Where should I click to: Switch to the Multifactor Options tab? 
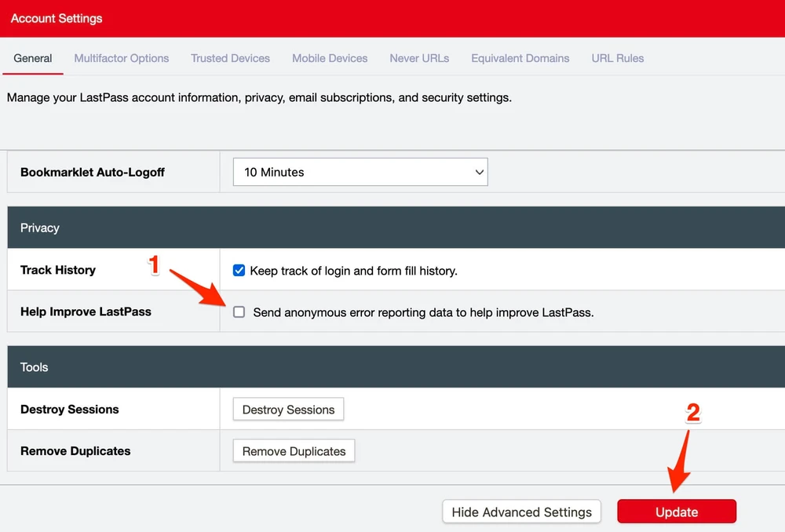122,58
